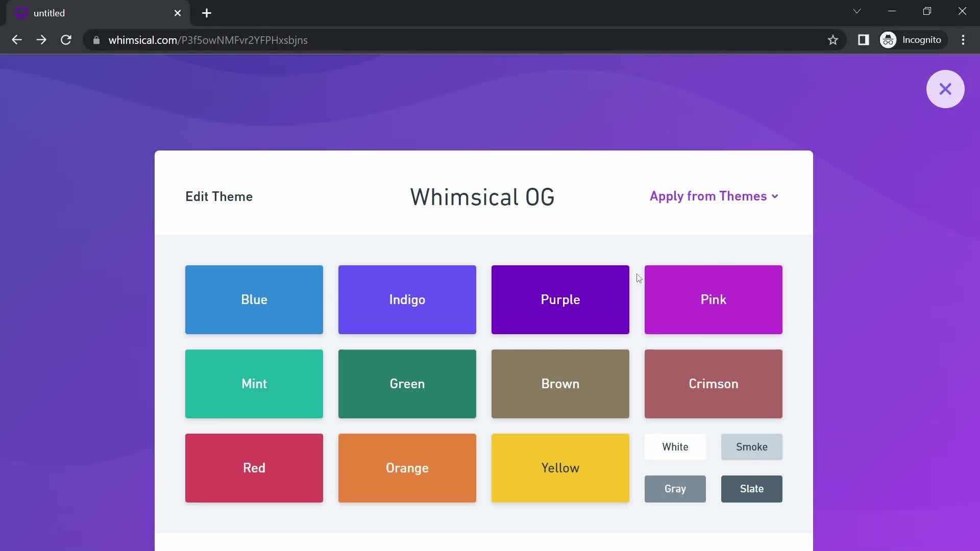Image resolution: width=980 pixels, height=551 pixels.
Task: Select the Yellow theme option
Action: tap(559, 467)
